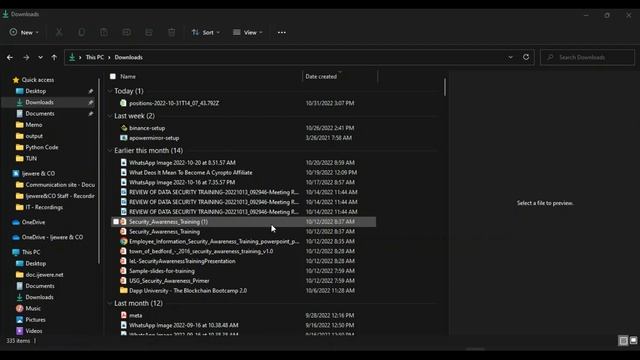Click the Rename icon in toolbar
This screenshot has width=640, height=360.
click(x=127, y=33)
